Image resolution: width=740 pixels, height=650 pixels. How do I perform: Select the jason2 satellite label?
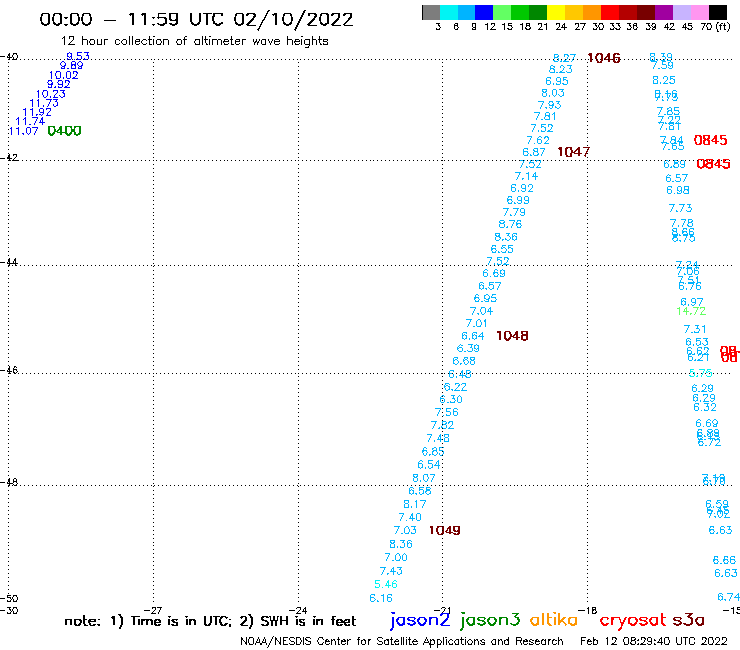tap(420, 620)
